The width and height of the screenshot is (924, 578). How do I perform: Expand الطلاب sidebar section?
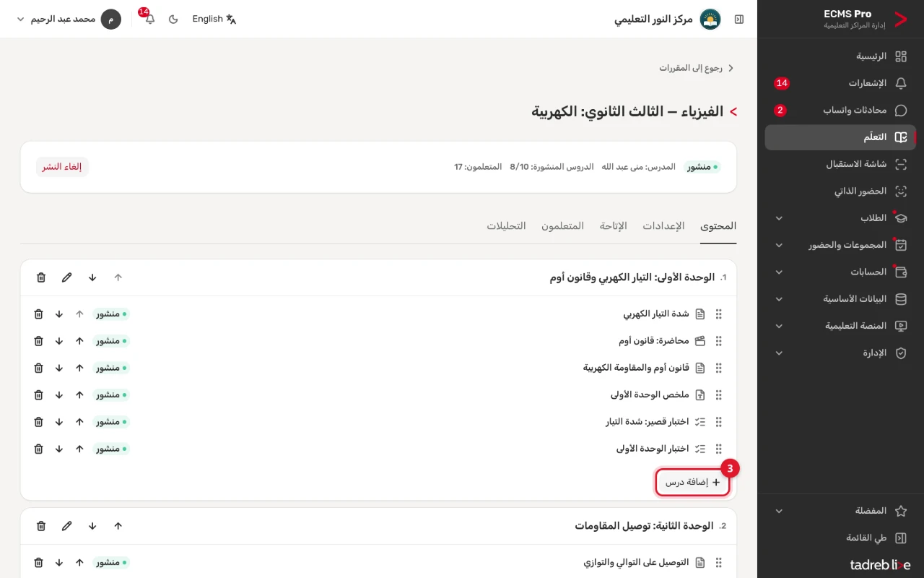pos(840,218)
